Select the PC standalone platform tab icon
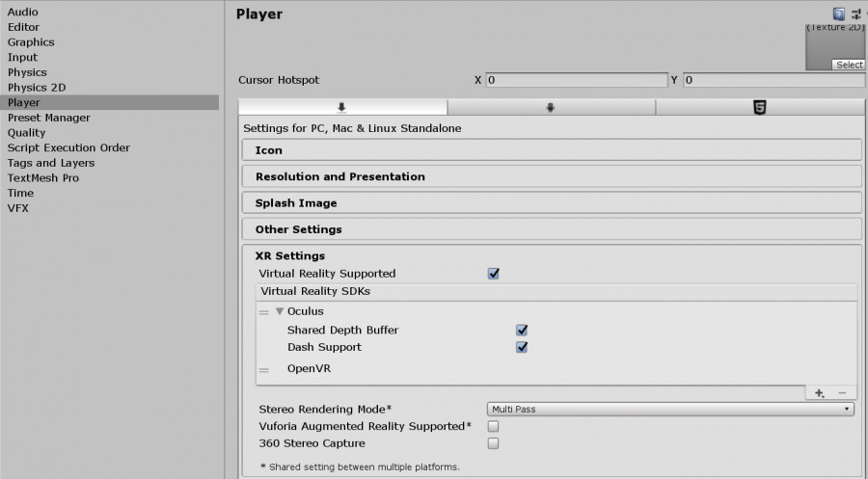 pos(341,107)
